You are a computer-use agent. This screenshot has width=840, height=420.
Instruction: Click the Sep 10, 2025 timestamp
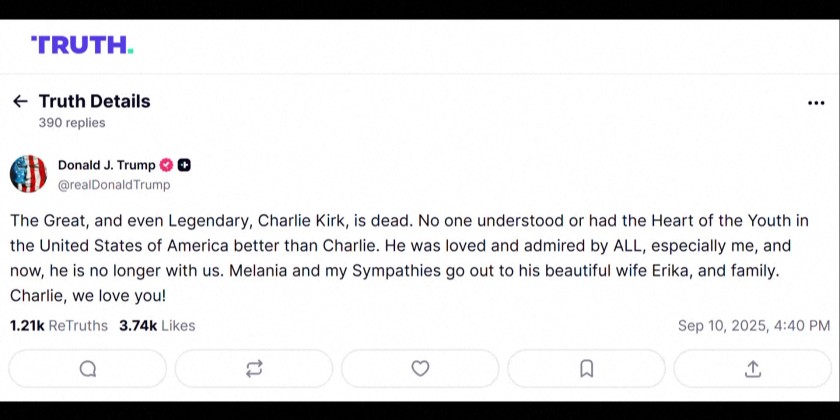753,326
